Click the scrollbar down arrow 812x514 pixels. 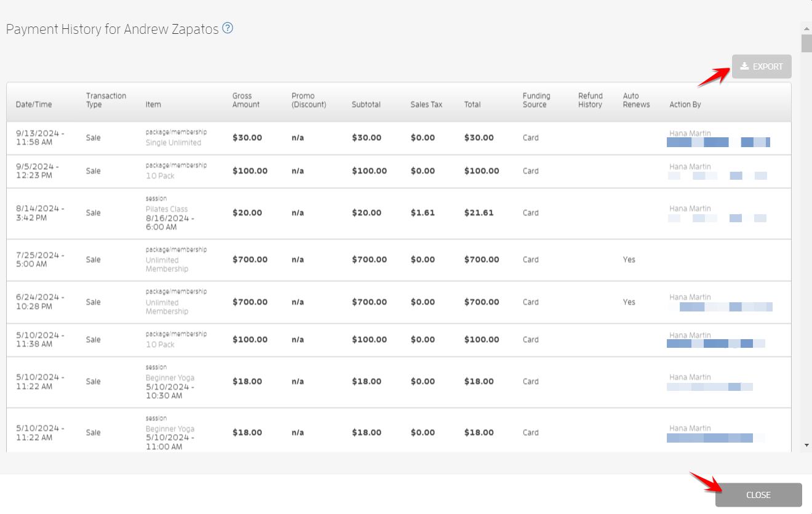point(806,445)
